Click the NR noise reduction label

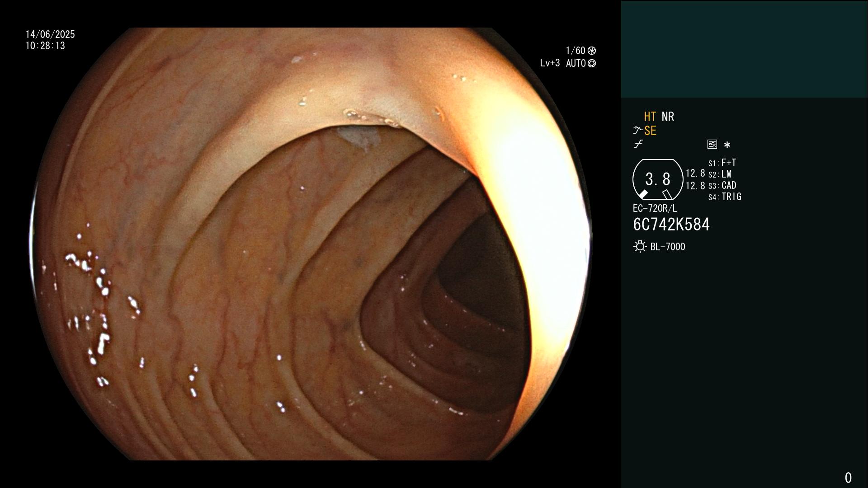[x=668, y=117]
